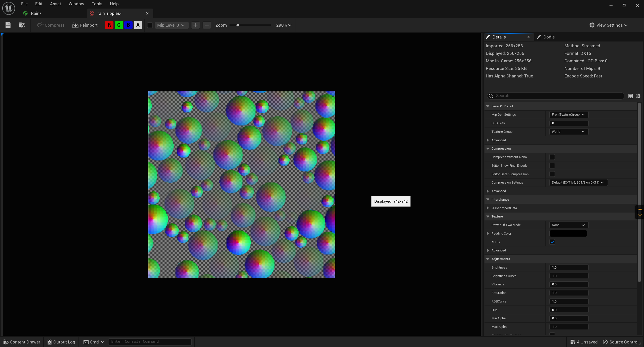Enable the mip level checkbox

pyautogui.click(x=150, y=25)
